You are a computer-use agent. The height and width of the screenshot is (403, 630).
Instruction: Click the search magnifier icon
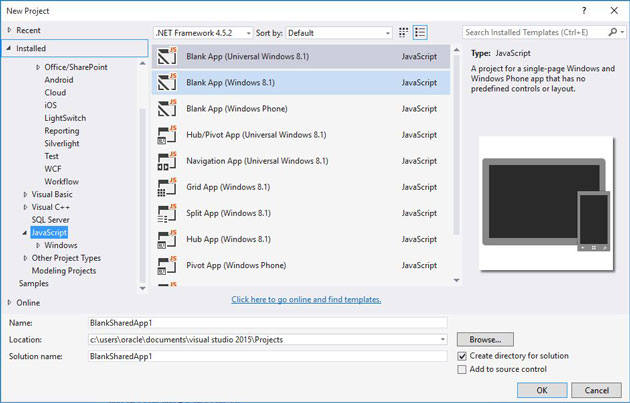[612, 32]
